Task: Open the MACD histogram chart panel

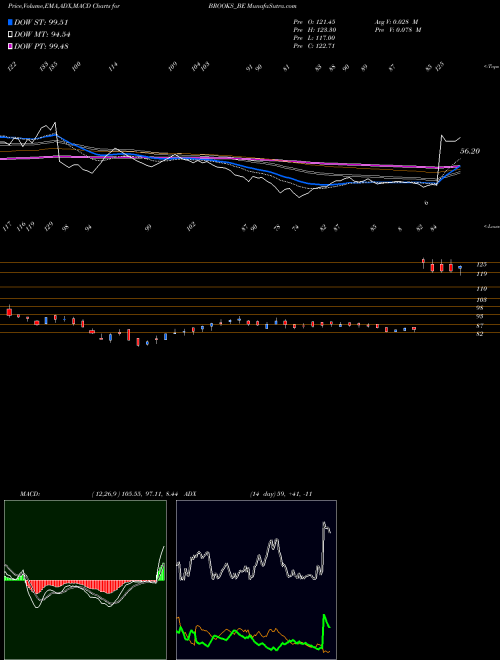Action: (85, 580)
